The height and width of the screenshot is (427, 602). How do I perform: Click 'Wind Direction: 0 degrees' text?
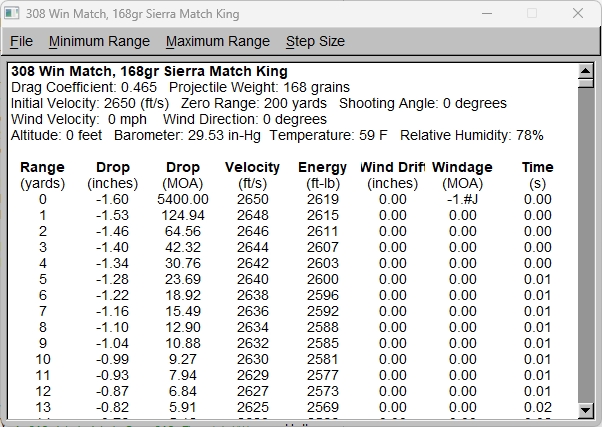pos(245,119)
